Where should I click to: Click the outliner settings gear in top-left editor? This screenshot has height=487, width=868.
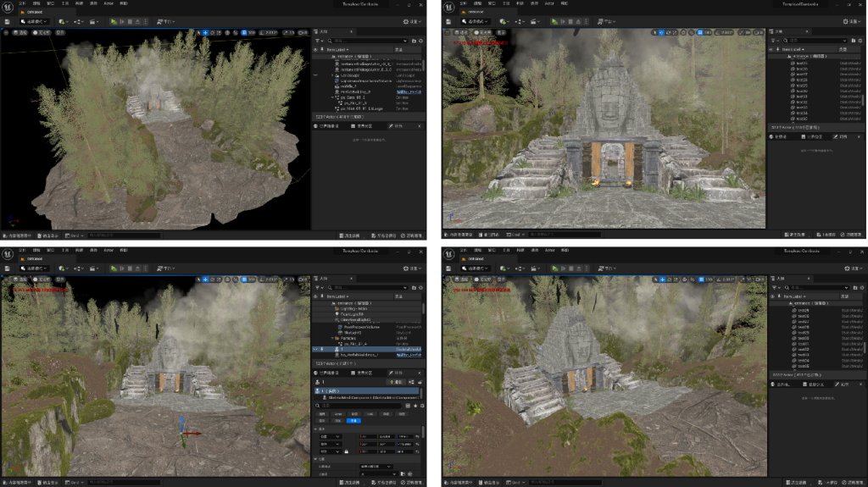(420, 41)
